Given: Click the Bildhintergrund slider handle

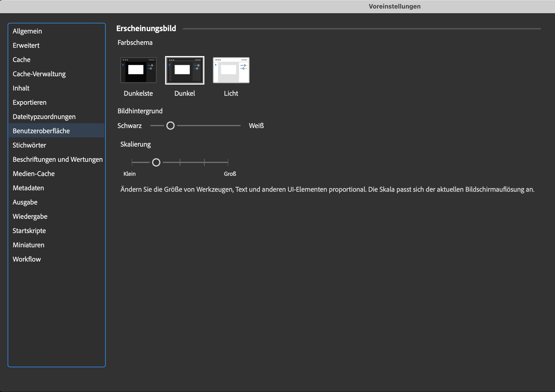Looking at the screenshot, I should (x=170, y=126).
